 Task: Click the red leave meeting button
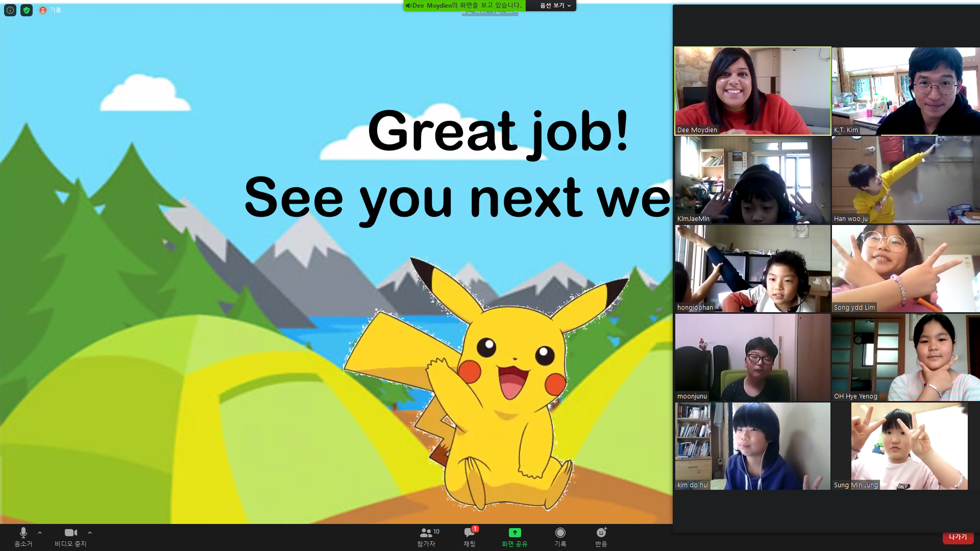coord(958,537)
